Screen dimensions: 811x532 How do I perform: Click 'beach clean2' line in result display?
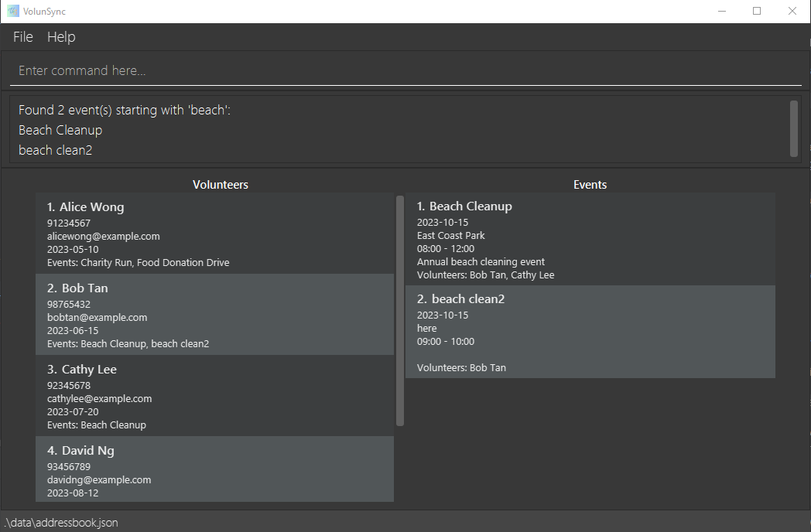[56, 150]
